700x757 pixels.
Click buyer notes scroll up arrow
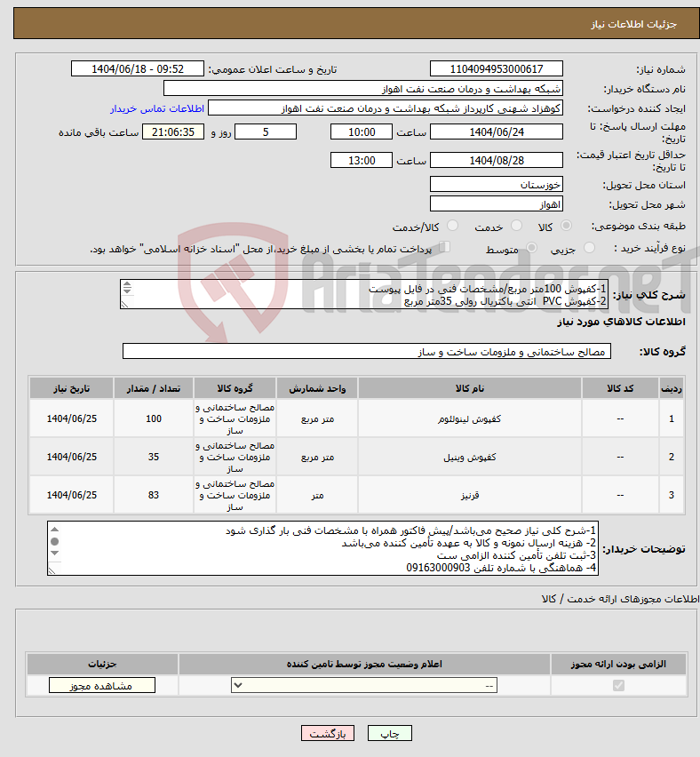point(54,530)
